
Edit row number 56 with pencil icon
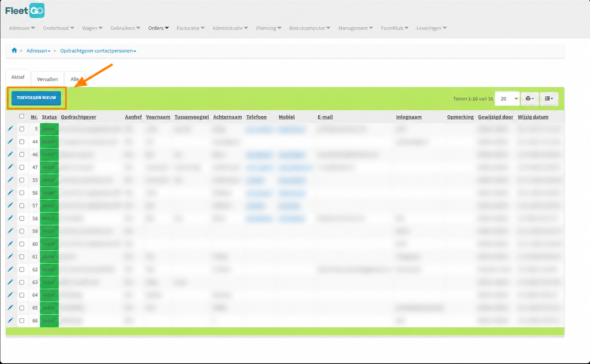pos(10,192)
